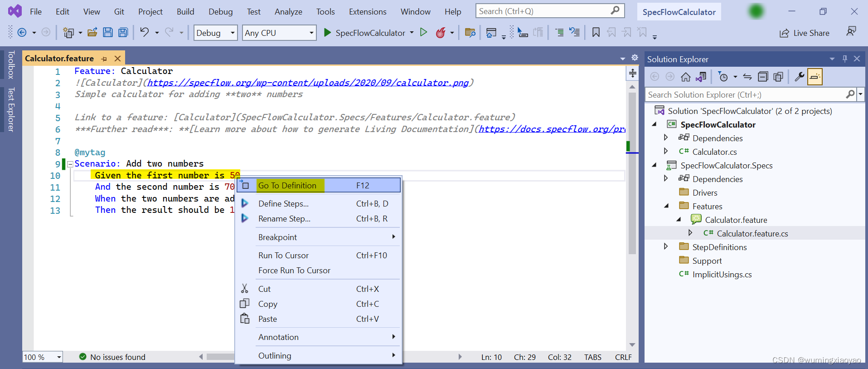Image resolution: width=868 pixels, height=369 pixels.
Task: Collapse the SpecFlowCalculator project node
Action: tap(654, 124)
